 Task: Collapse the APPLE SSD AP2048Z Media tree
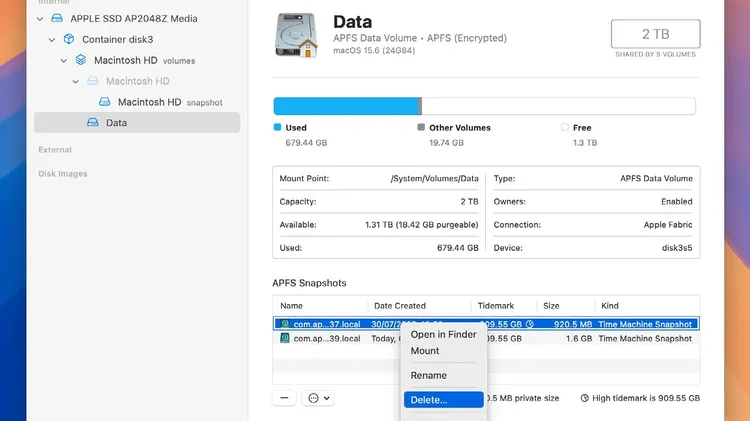point(39,18)
